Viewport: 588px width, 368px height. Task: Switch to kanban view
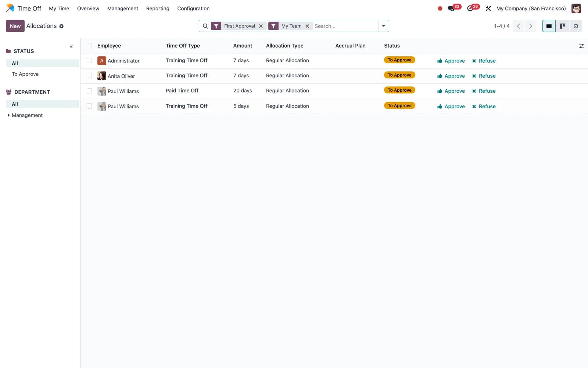pyautogui.click(x=562, y=26)
